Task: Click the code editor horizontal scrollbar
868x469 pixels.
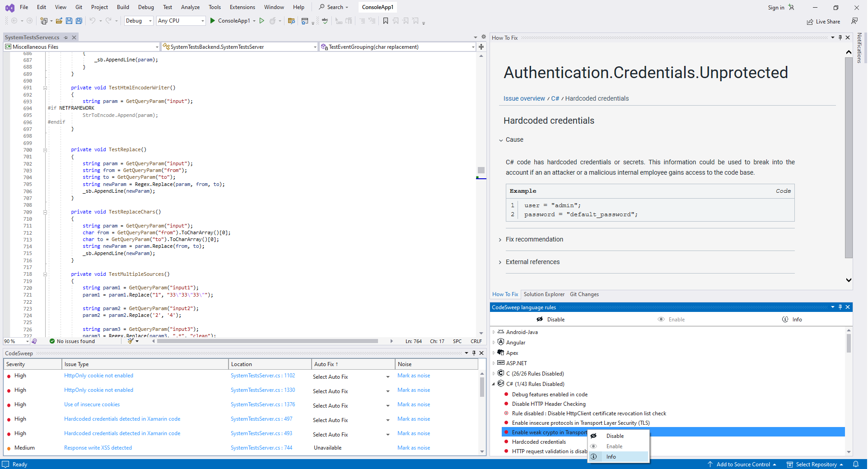Action: tap(267, 341)
